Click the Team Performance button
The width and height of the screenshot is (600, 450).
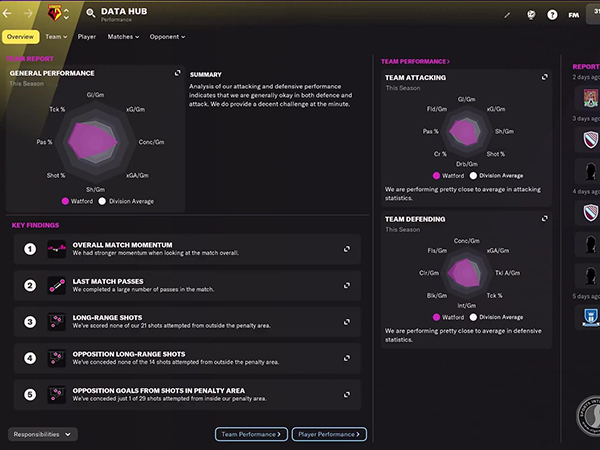(251, 434)
